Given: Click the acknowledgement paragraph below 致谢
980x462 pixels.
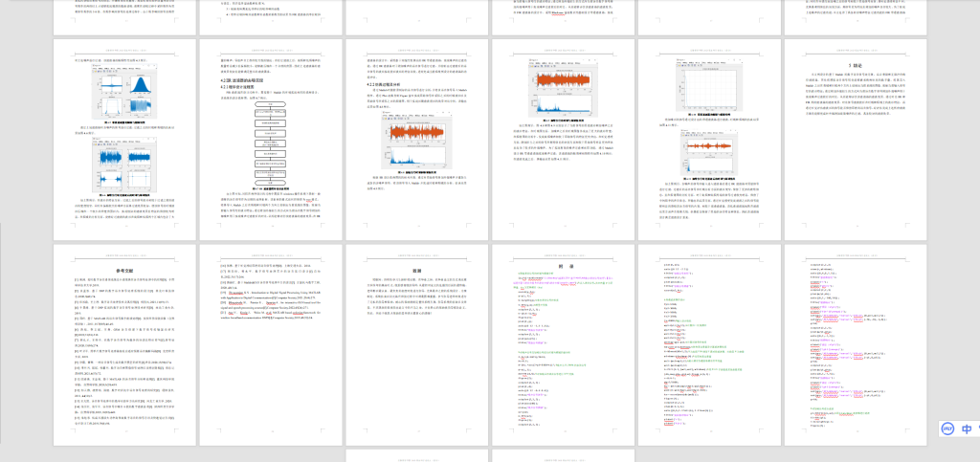Looking at the screenshot, I should 415,294.
